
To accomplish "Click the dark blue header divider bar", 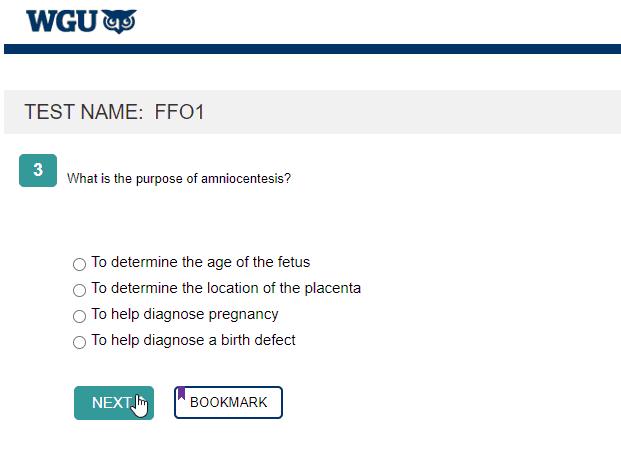I will (x=312, y=48).
